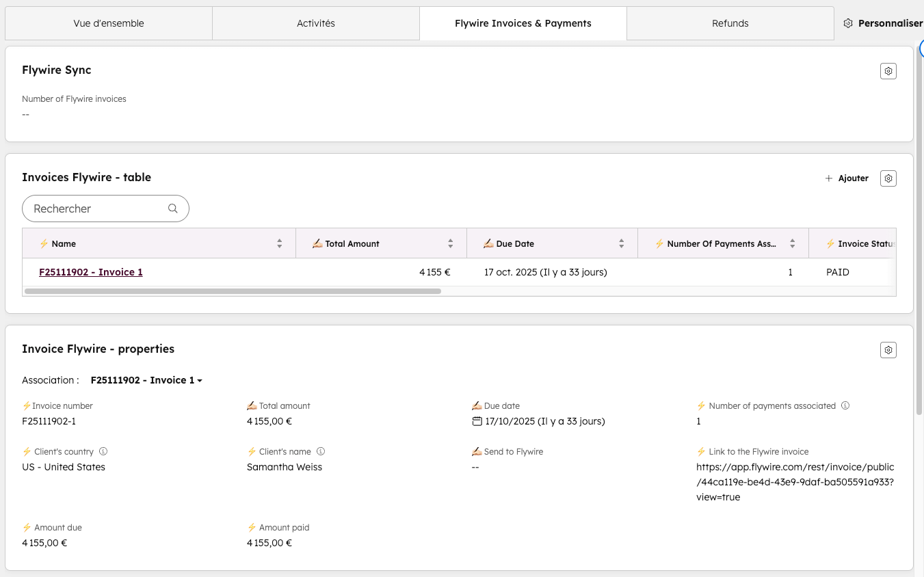Screen dimensions: 924x577
Task: Open Invoices Flywire table settings gear
Action: (888, 178)
